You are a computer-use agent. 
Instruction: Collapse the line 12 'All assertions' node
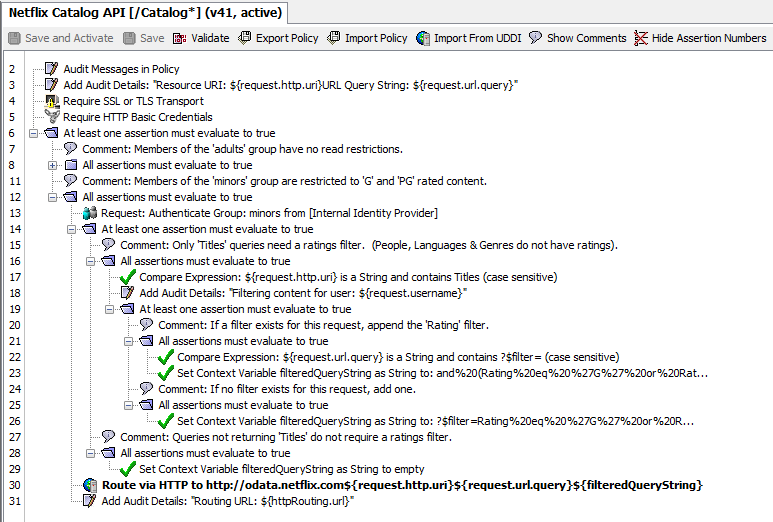(x=52, y=197)
